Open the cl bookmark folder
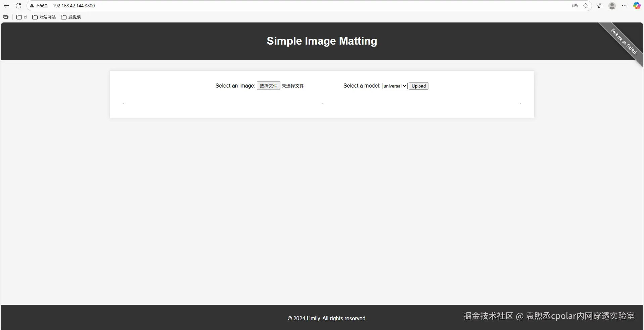Screen dimensions: 644x330 tap(21, 17)
